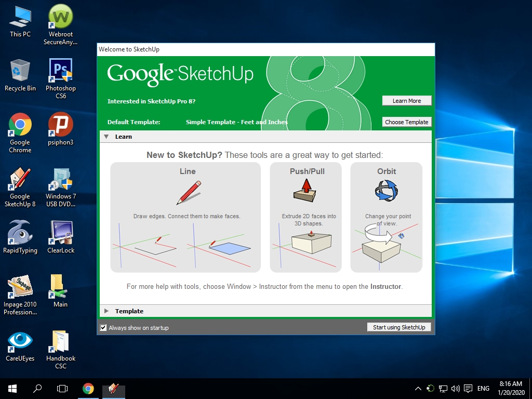This screenshot has width=532, height=399.
Task: Launch psiphon3 desktop shortcut
Action: 60,129
